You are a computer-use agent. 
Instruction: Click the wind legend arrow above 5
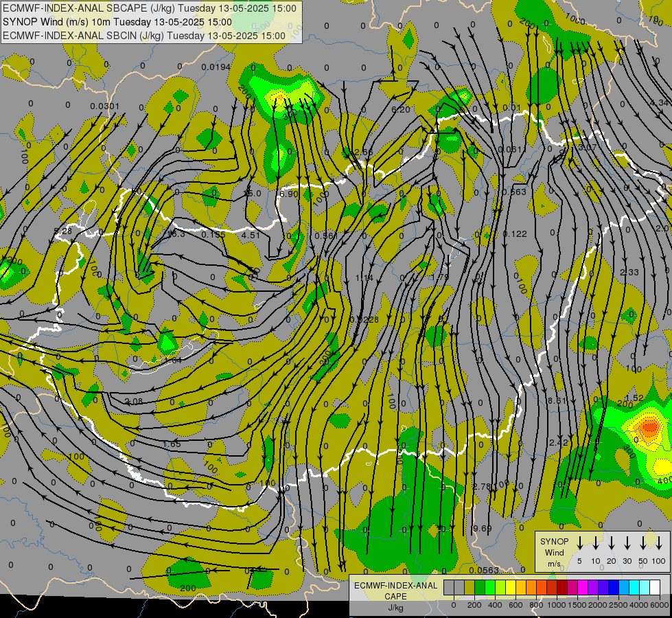pos(580,543)
